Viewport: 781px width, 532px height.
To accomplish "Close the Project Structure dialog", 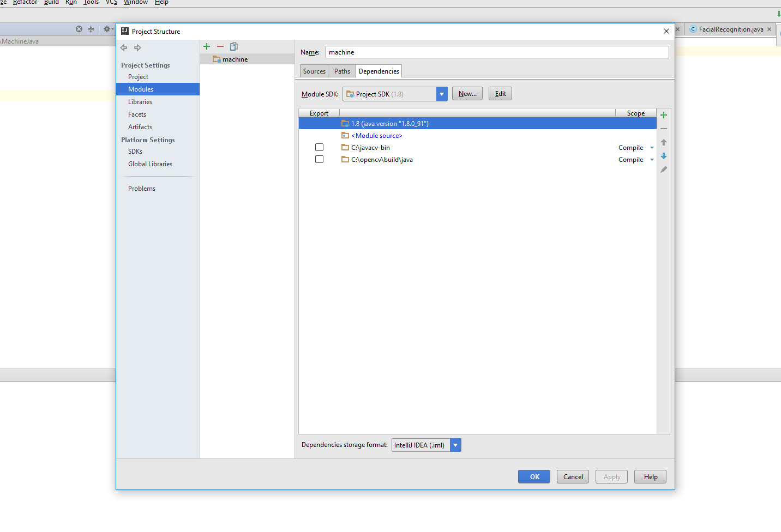I will [666, 31].
